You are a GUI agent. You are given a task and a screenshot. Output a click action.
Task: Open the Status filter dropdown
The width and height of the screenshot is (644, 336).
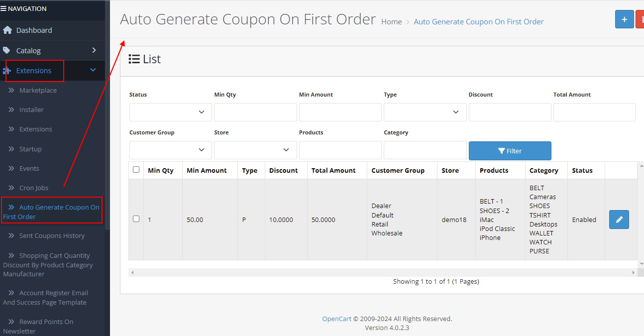coord(170,112)
